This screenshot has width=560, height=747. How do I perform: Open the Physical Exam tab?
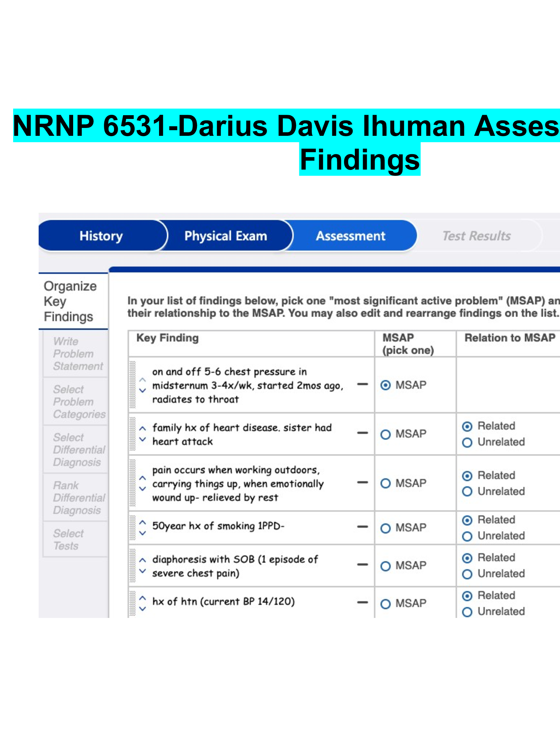point(225,236)
